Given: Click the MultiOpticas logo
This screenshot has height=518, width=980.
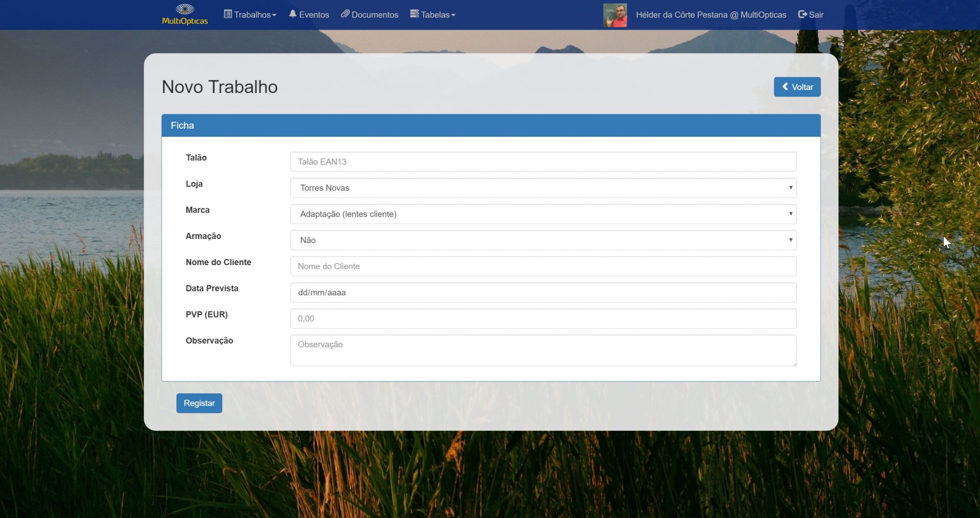Looking at the screenshot, I should tap(185, 14).
